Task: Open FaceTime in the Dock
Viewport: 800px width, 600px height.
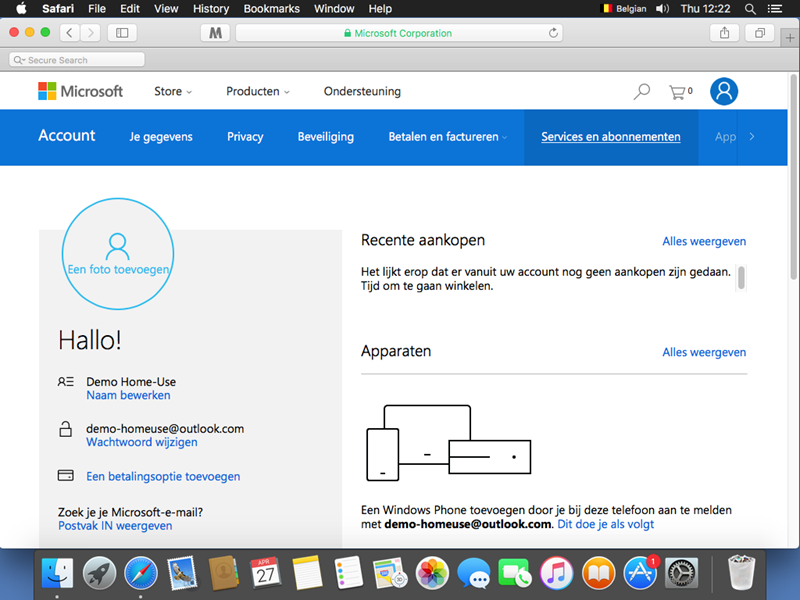Action: click(x=515, y=572)
